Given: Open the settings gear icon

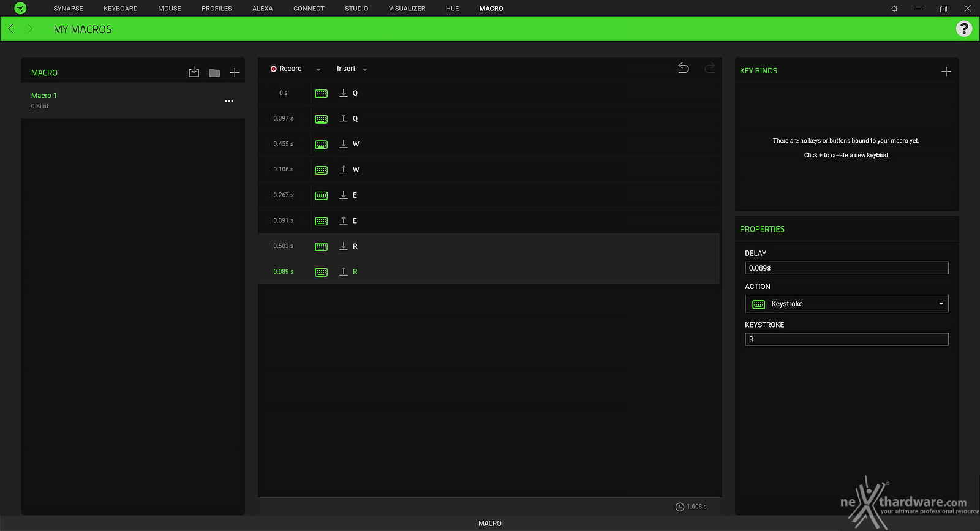Looking at the screenshot, I should pos(894,9).
